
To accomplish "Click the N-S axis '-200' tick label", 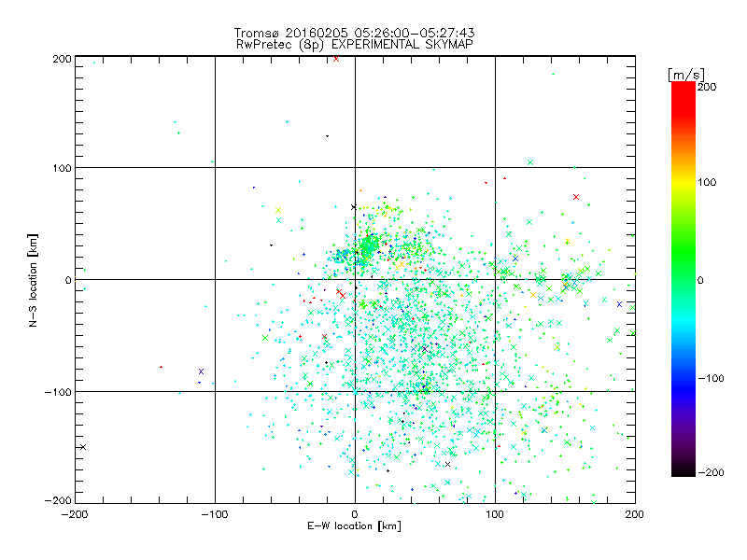I will coord(58,500).
